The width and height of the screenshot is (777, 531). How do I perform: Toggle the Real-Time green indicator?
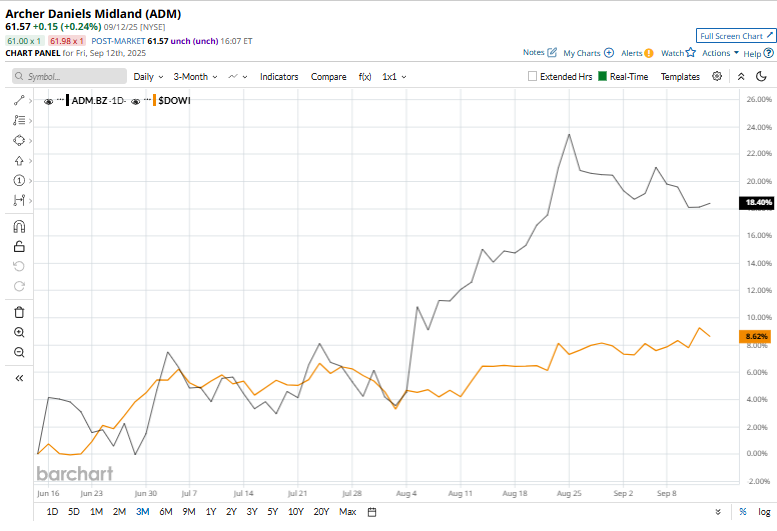coord(603,76)
